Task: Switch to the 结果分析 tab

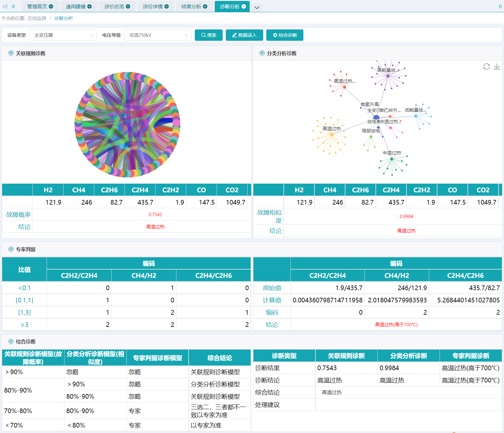Action: pyautogui.click(x=191, y=6)
